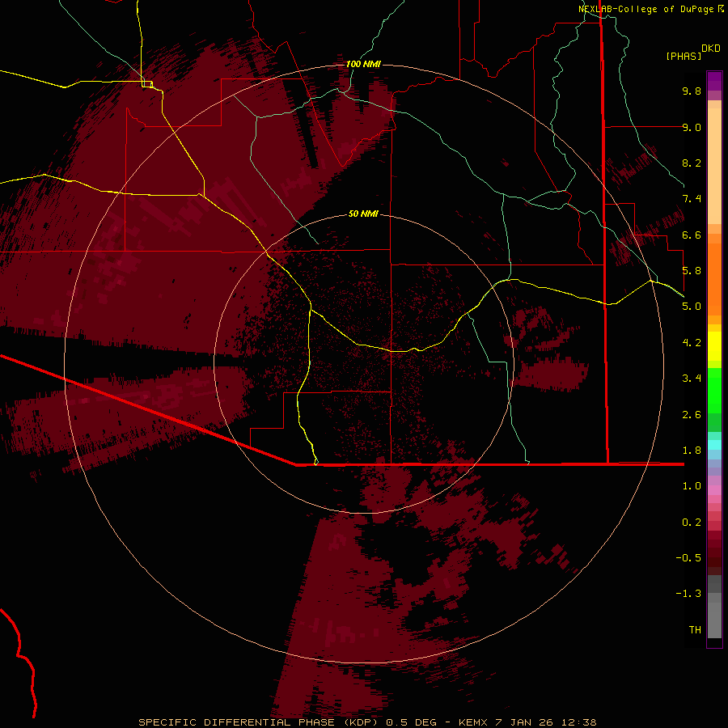Select the 5.0 scale value
The image size is (728, 728).
[692, 307]
